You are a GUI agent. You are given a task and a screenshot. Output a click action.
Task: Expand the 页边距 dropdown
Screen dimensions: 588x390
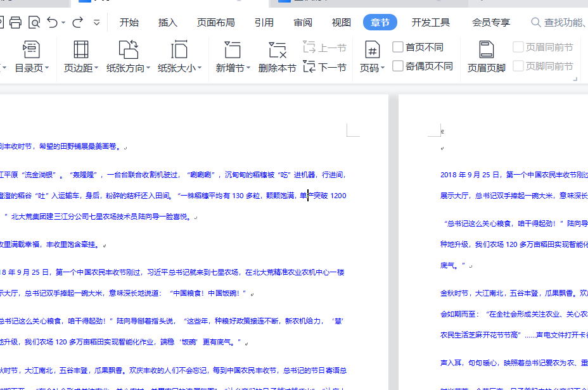[96, 68]
